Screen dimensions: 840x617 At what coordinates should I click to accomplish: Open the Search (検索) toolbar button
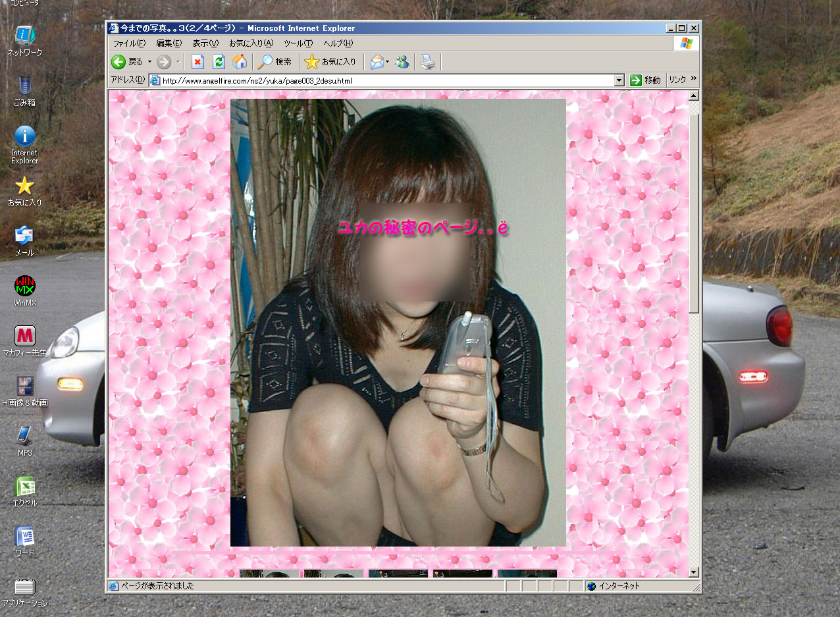275,62
